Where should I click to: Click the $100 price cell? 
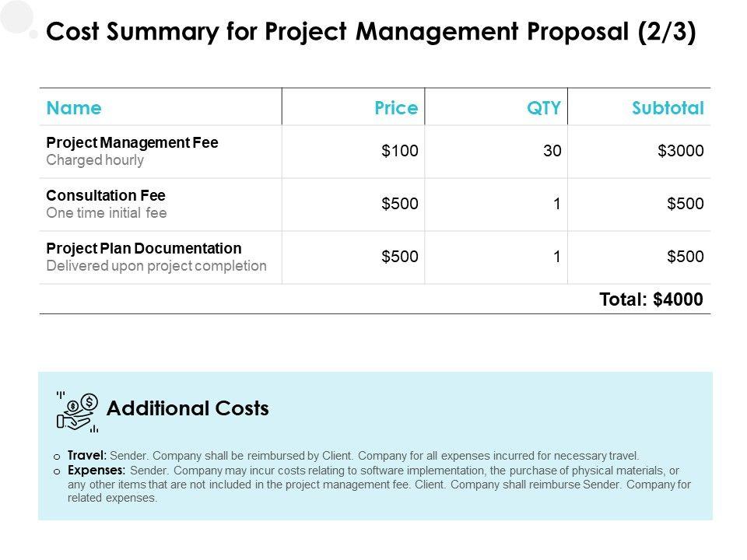(x=400, y=152)
